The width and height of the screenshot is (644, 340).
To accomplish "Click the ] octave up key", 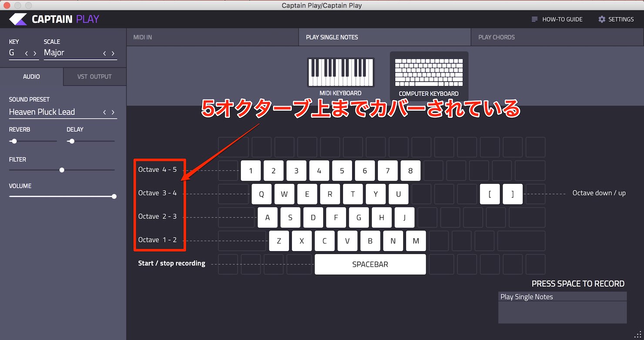I will pyautogui.click(x=513, y=194).
